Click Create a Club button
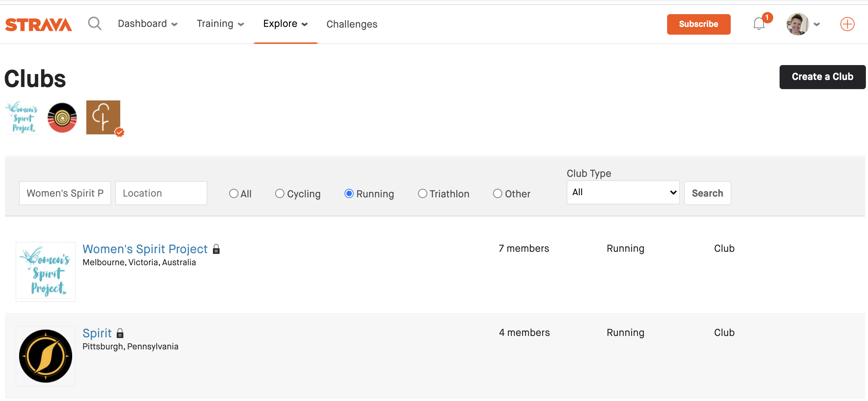 pos(822,77)
